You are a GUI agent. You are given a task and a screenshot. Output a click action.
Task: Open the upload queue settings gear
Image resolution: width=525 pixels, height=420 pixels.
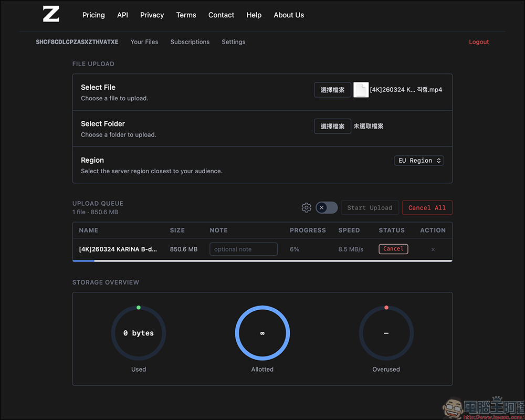pyautogui.click(x=307, y=207)
